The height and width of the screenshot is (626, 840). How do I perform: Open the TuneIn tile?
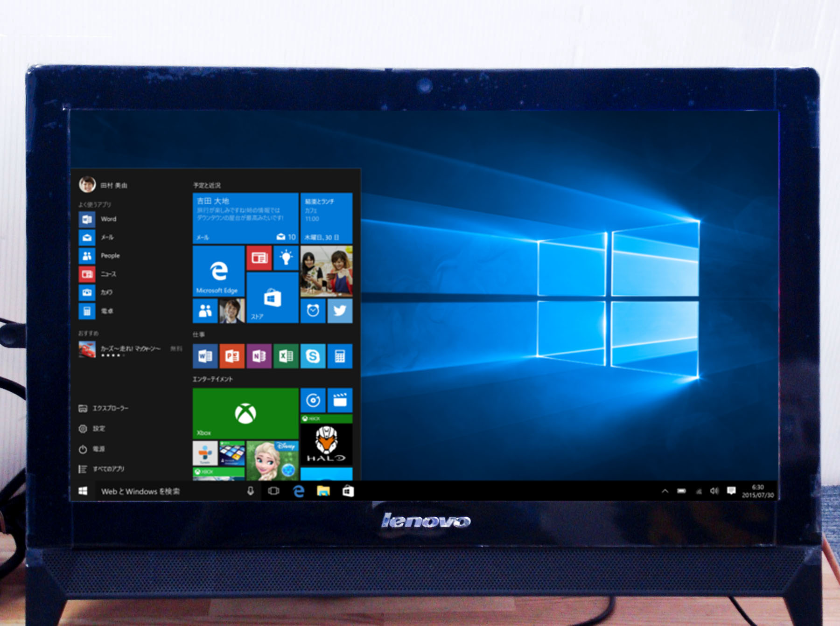tap(205, 453)
